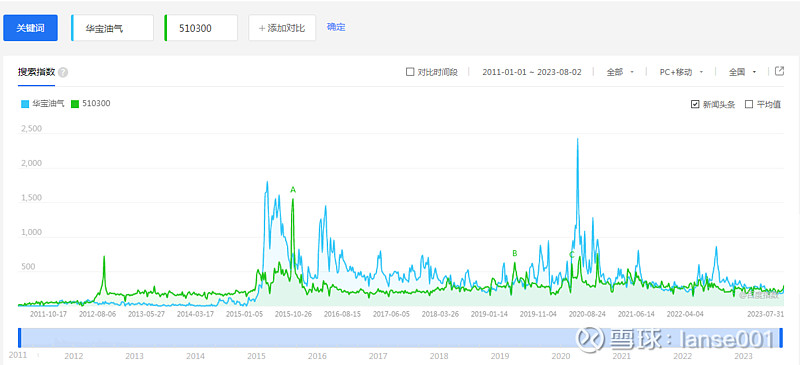The height and width of the screenshot is (365, 800).
Task: Click the 2,500 y-axis value
Action: (31, 129)
